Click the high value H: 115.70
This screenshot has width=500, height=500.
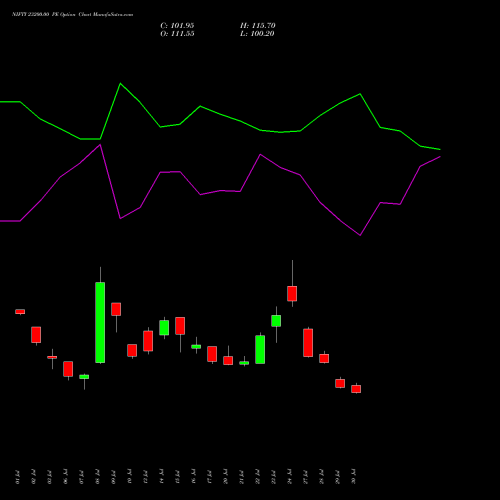(258, 26)
